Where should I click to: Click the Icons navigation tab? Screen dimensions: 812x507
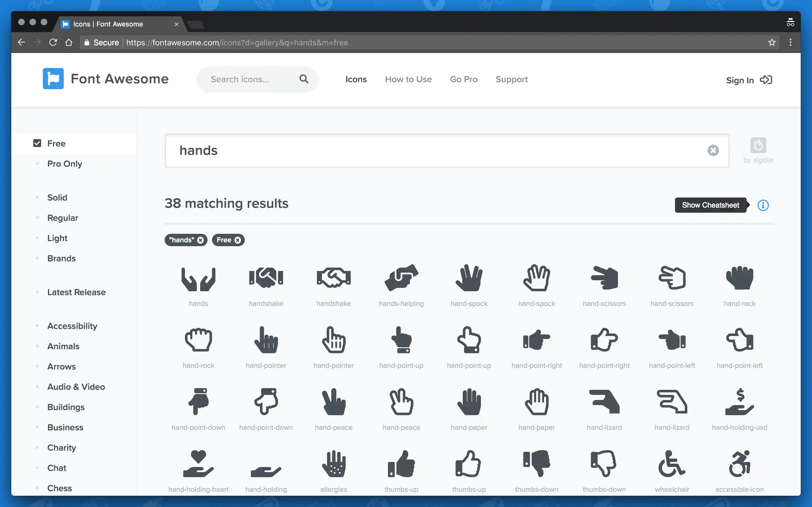coord(356,79)
